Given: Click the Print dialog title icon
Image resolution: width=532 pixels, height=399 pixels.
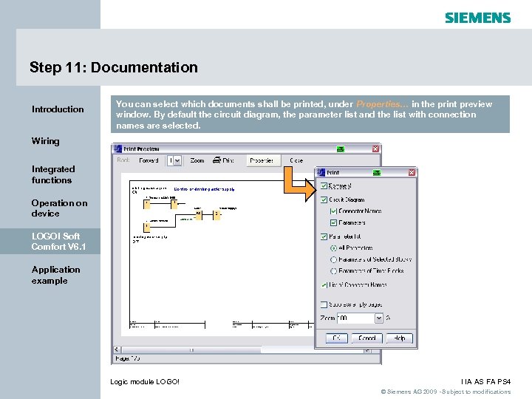Looking at the screenshot, I should point(321,172).
